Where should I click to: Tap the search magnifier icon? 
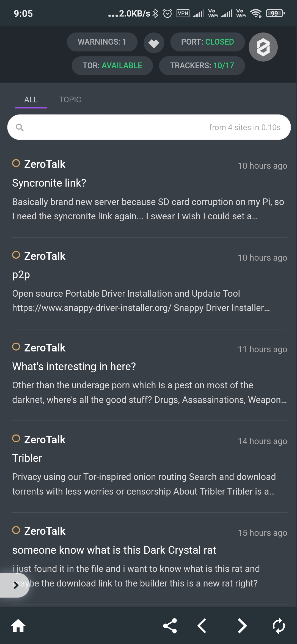20,127
